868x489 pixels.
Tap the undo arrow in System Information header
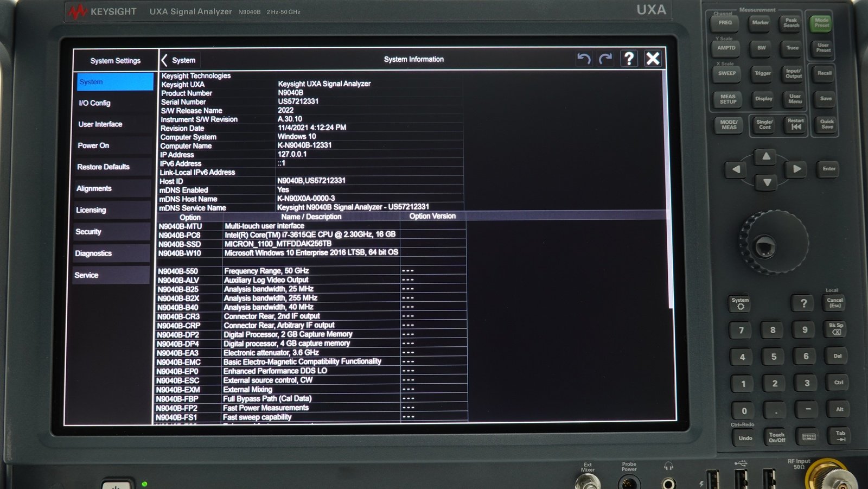tap(584, 59)
